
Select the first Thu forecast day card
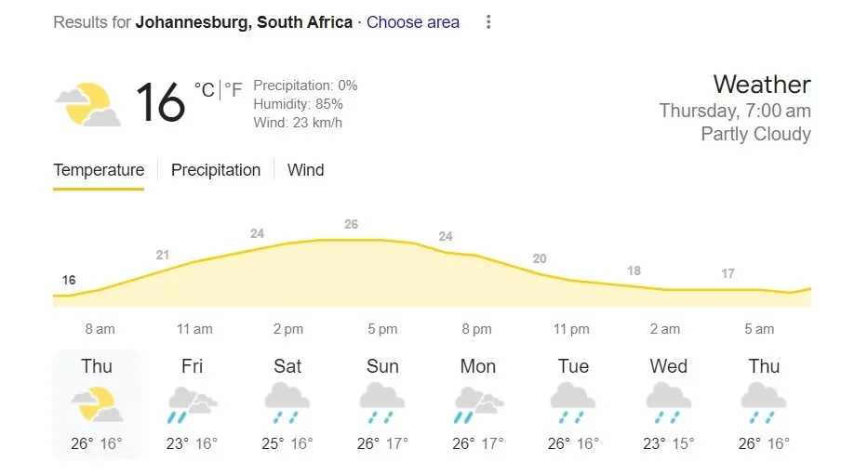[x=97, y=404]
